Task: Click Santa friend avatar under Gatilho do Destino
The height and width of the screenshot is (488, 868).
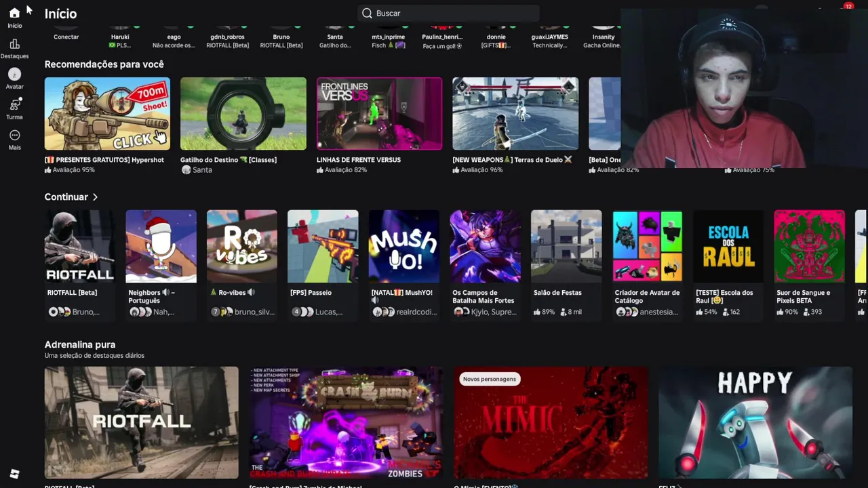Action: [186, 170]
